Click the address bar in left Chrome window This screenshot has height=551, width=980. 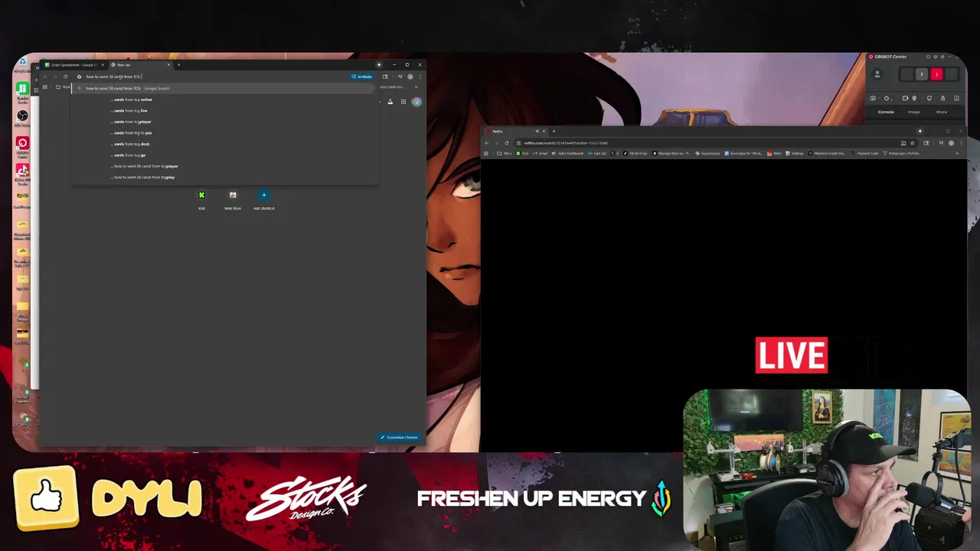tap(211, 77)
